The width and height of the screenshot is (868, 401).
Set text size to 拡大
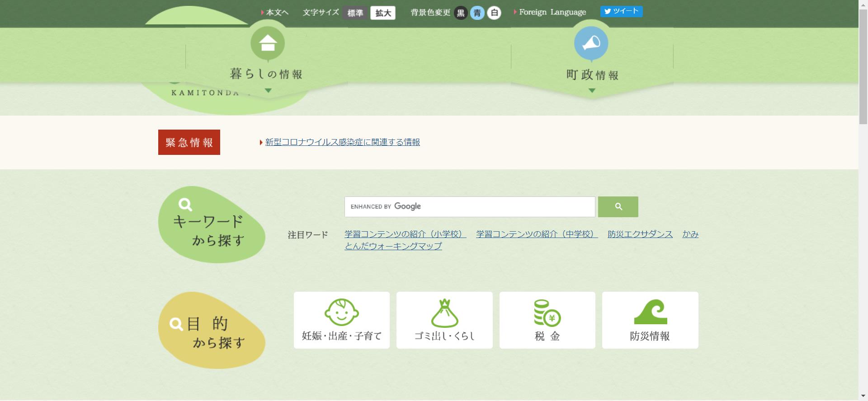tap(383, 13)
